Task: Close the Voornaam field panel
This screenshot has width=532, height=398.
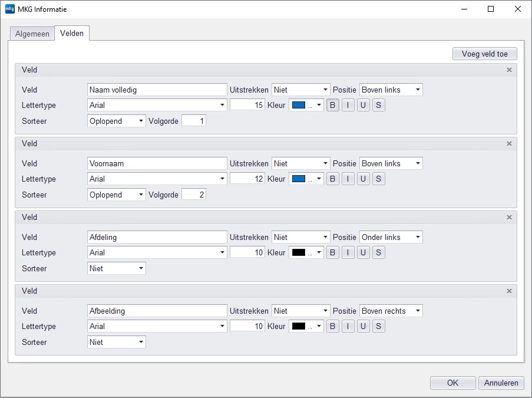Action: tap(509, 143)
